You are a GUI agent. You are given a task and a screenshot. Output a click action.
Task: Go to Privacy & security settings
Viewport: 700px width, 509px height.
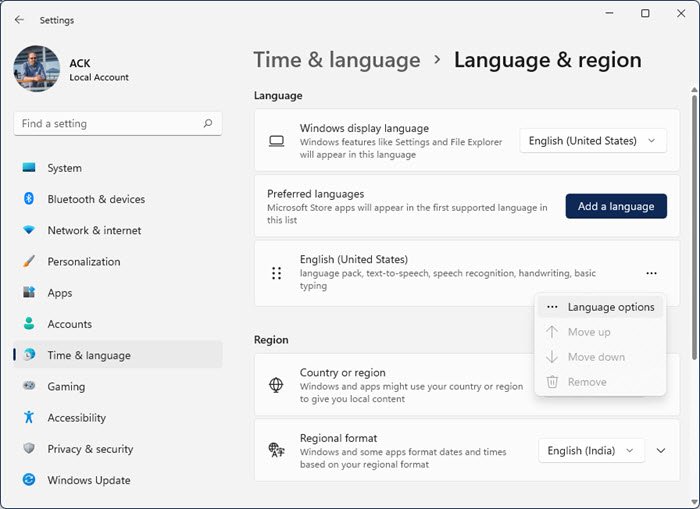pyautogui.click(x=90, y=449)
